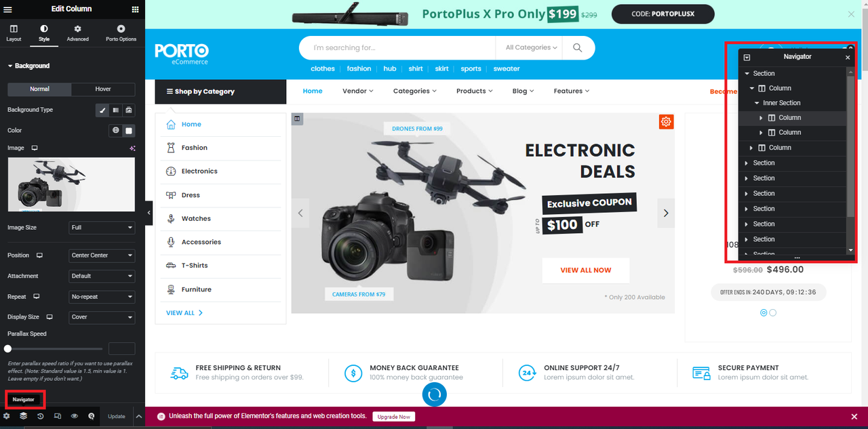Toggle the Preview Changes eye icon
The height and width of the screenshot is (429, 868).
coord(75,416)
